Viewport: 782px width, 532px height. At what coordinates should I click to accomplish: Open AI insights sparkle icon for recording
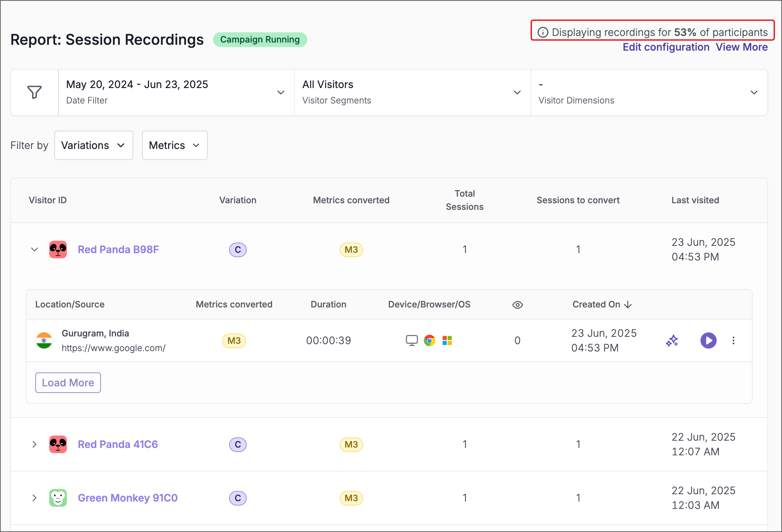[672, 340]
